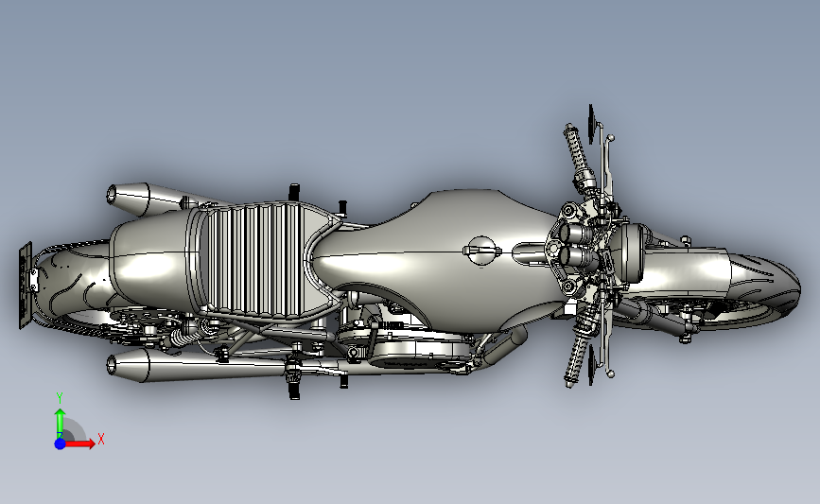Click the red X axis arrow on triad
The height and width of the screenshot is (504, 820).
(x=80, y=443)
